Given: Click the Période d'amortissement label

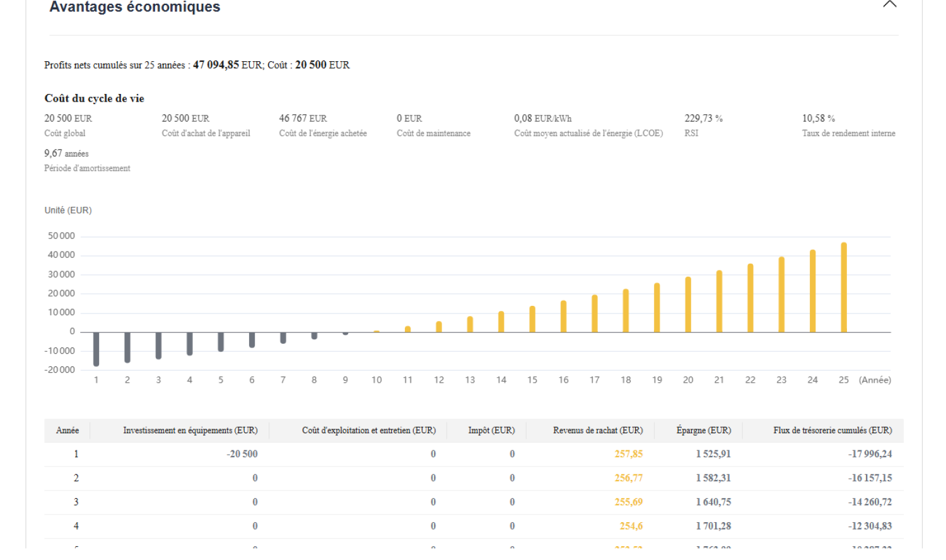Looking at the screenshot, I should coord(87,168).
